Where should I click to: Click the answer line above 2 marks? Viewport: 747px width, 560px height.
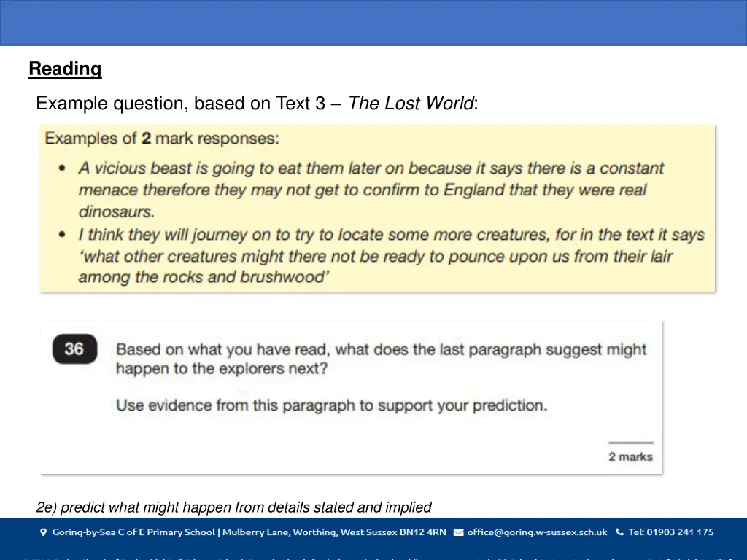click(x=630, y=442)
